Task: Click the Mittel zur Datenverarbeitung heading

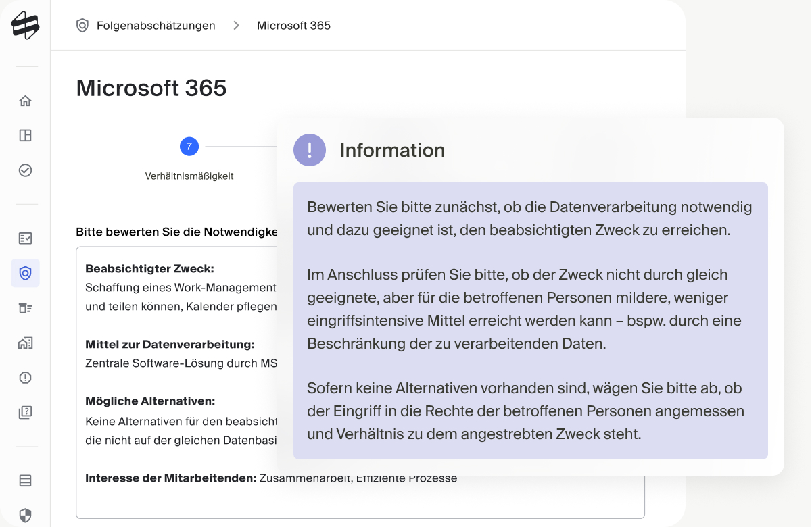Action: click(x=170, y=345)
